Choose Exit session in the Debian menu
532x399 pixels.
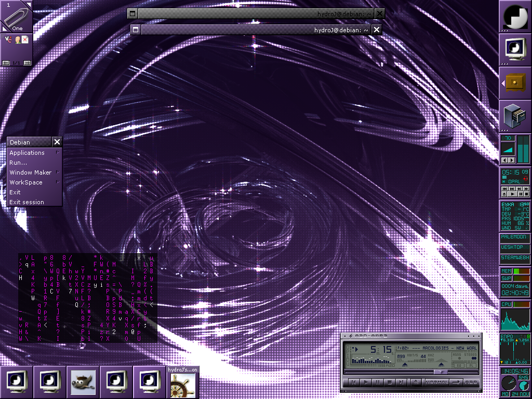point(27,202)
